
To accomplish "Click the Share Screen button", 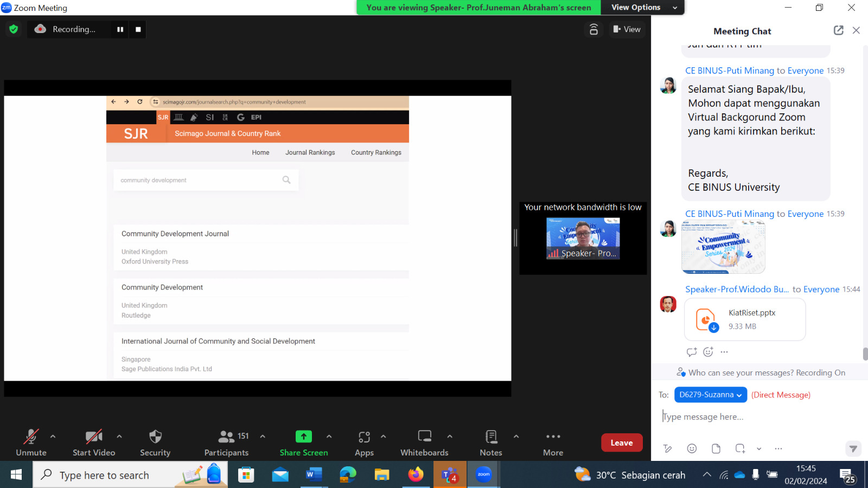I will point(304,442).
